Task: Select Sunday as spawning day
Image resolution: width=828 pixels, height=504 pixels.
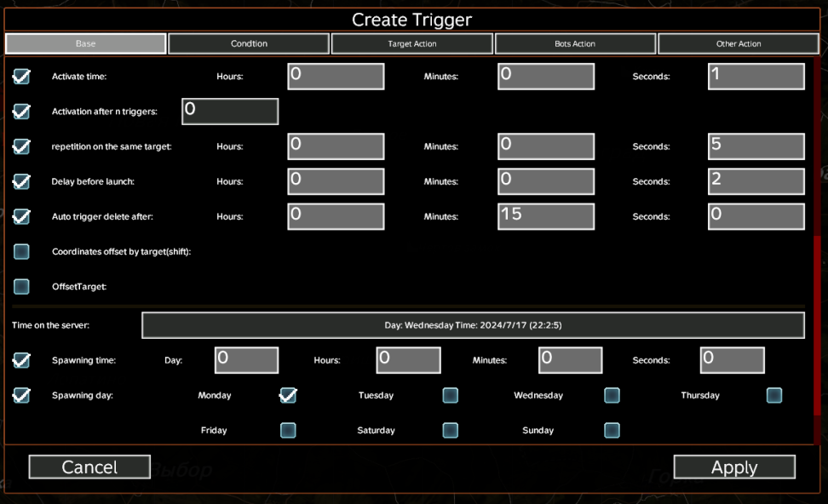Action: [x=612, y=430]
